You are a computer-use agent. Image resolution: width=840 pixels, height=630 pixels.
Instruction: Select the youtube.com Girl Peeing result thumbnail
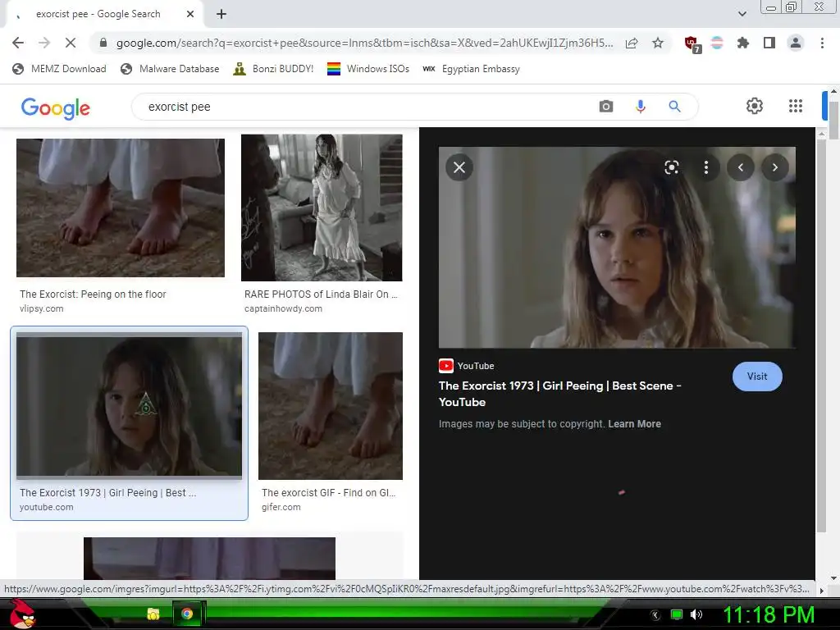tap(129, 405)
